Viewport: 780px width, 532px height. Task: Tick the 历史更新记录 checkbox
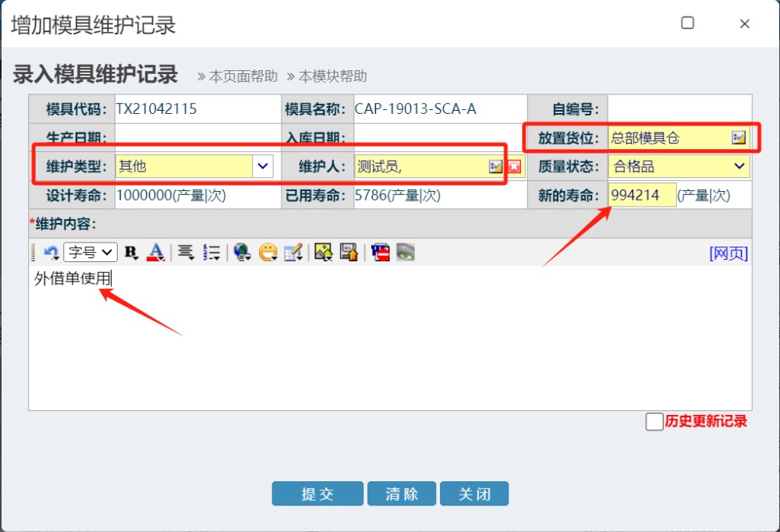(x=654, y=422)
